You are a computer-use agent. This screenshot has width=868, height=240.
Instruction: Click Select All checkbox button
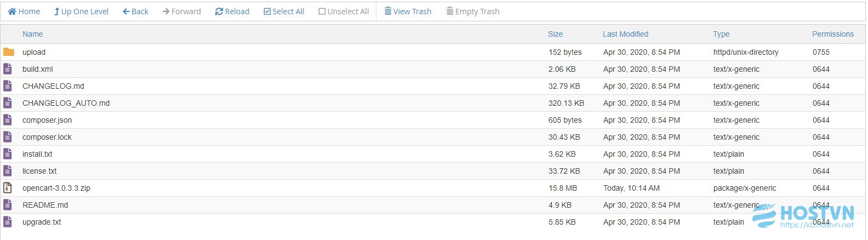[284, 12]
